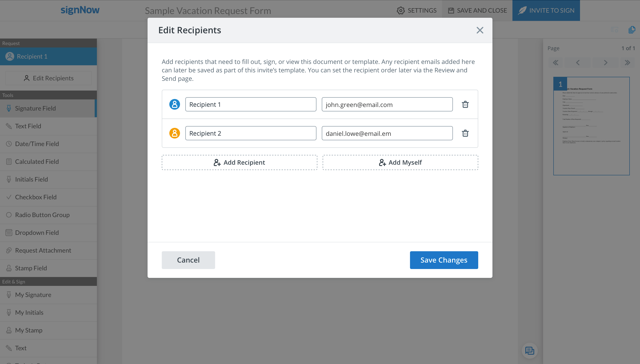Click the Signature Field tool icon
This screenshot has width=640, height=364.
[x=9, y=108]
